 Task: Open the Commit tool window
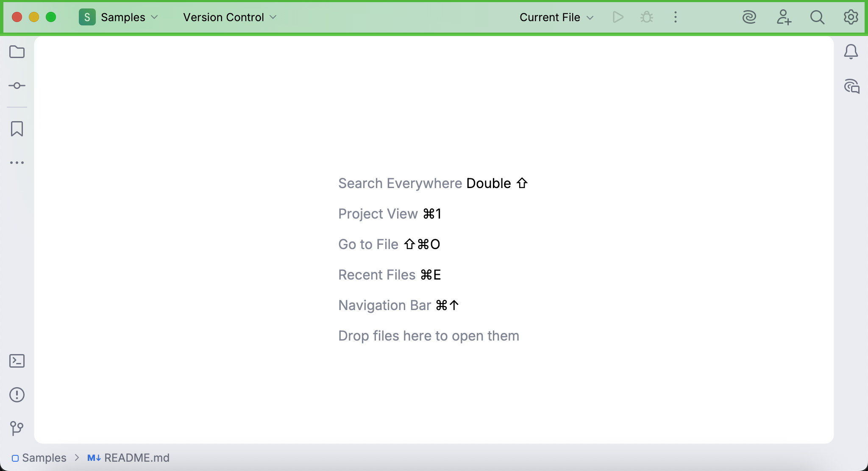[x=17, y=86]
